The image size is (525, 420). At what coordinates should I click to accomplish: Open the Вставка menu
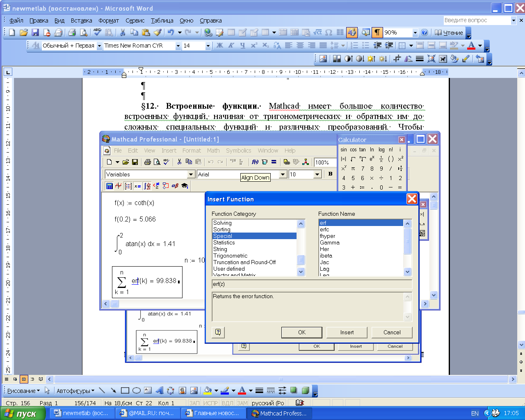click(x=81, y=21)
